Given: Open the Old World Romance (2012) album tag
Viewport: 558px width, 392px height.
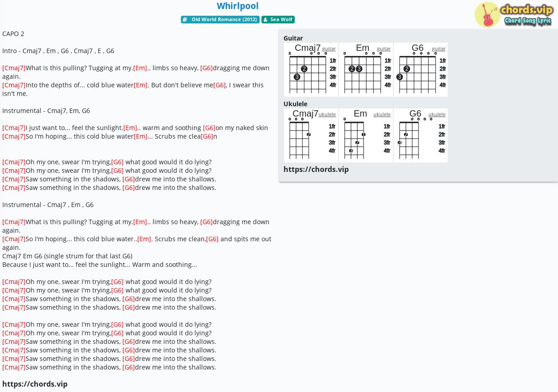Looking at the screenshot, I should point(220,20).
